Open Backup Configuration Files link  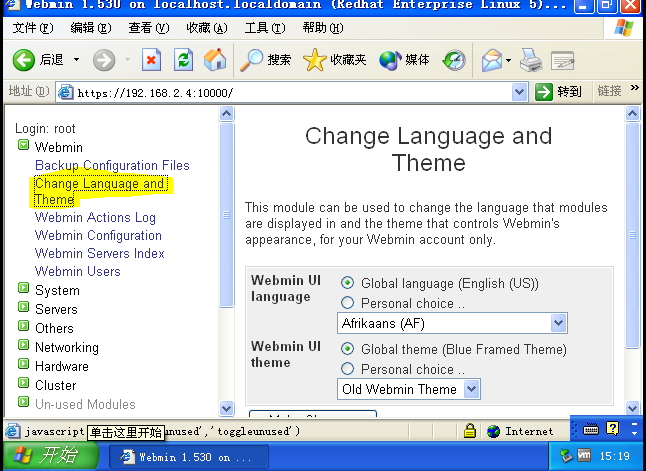coord(112,165)
